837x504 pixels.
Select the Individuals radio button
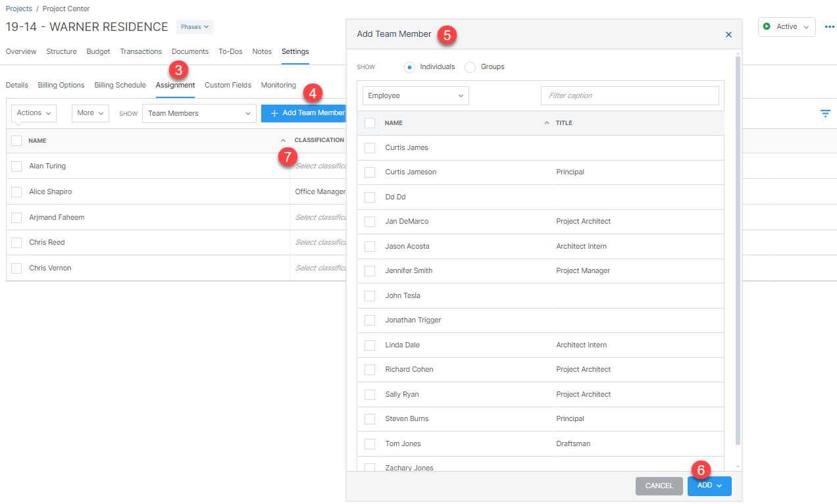[x=409, y=66]
